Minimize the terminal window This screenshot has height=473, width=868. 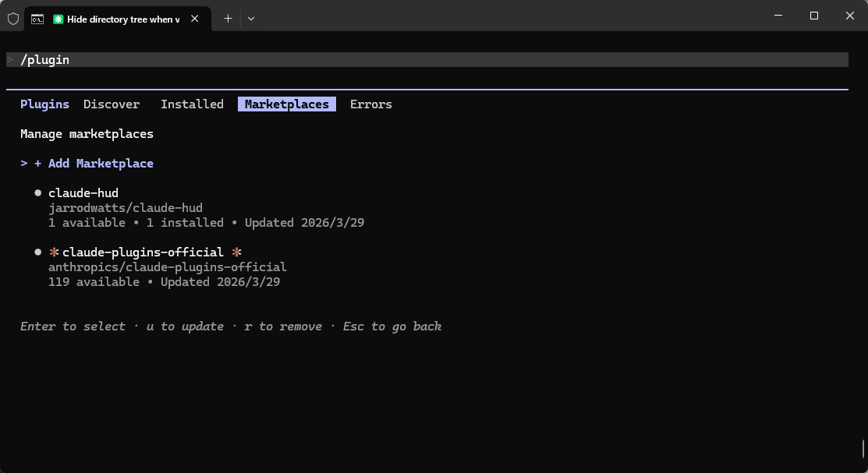point(778,16)
